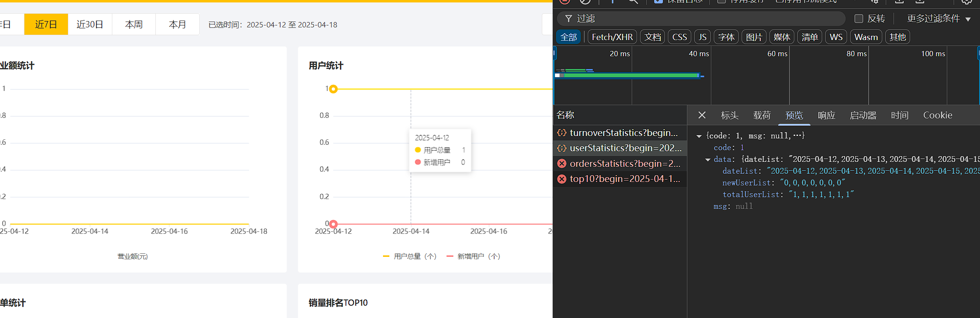Screen dimensions: 980x318
Task: Select the userStatistics request row
Action: [x=620, y=148]
